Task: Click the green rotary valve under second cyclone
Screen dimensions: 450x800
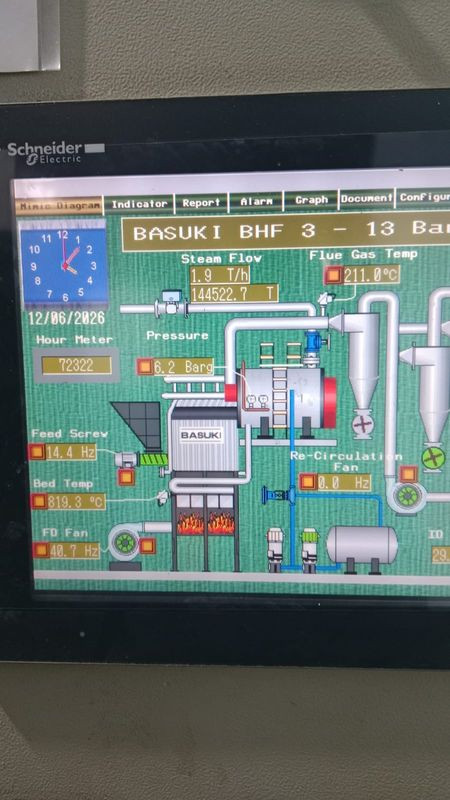Action: pyautogui.click(x=433, y=458)
